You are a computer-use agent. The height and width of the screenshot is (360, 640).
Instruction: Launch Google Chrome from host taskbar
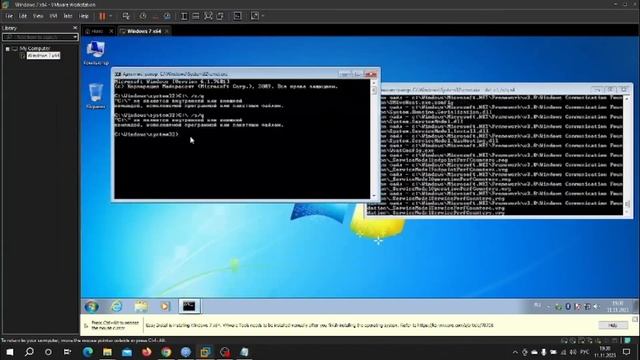coord(166,352)
